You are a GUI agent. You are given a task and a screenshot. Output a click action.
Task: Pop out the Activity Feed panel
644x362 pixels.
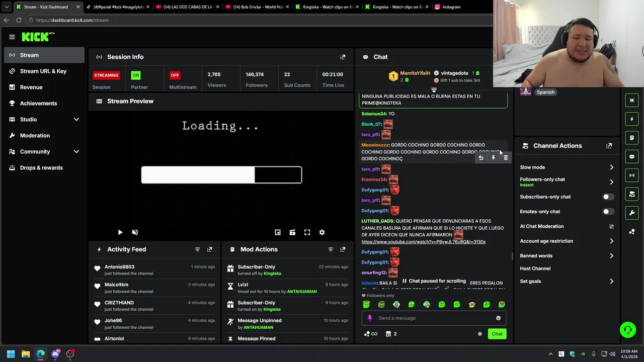tap(210, 249)
